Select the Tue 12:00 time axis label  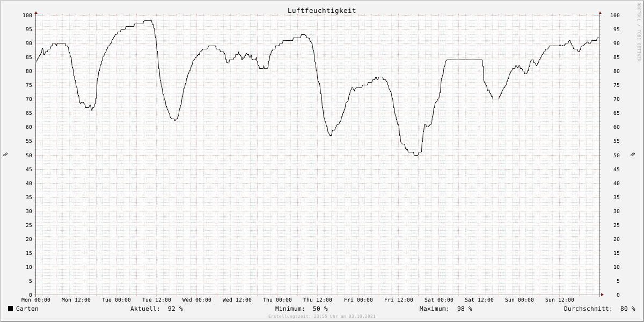pos(157,300)
